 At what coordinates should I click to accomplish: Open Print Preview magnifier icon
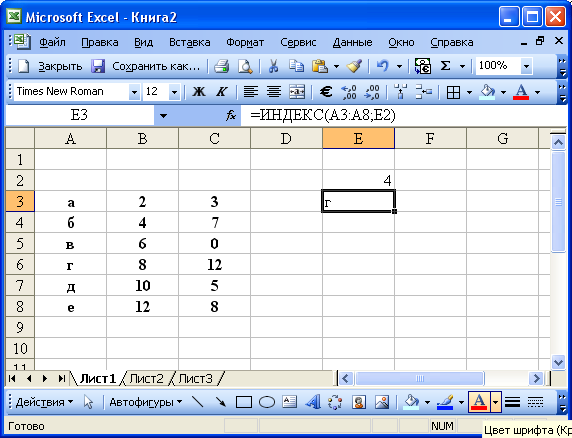pyautogui.click(x=245, y=66)
